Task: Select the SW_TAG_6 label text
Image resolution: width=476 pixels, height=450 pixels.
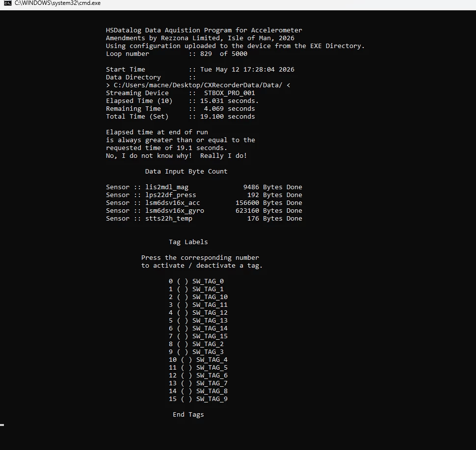Action: click(x=212, y=375)
